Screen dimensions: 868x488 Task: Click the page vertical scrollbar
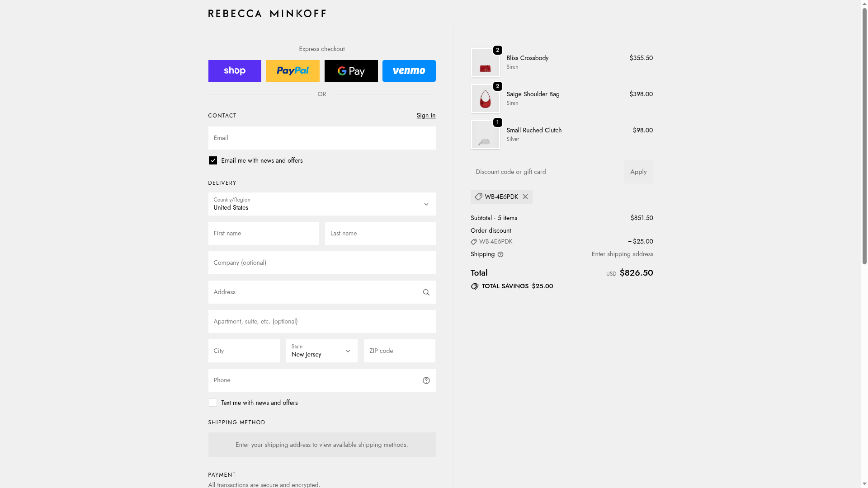pyautogui.click(x=864, y=136)
